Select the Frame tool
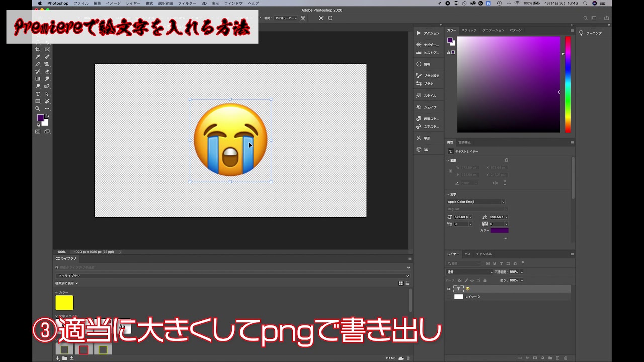The width and height of the screenshot is (644, 362). pyautogui.click(x=47, y=50)
